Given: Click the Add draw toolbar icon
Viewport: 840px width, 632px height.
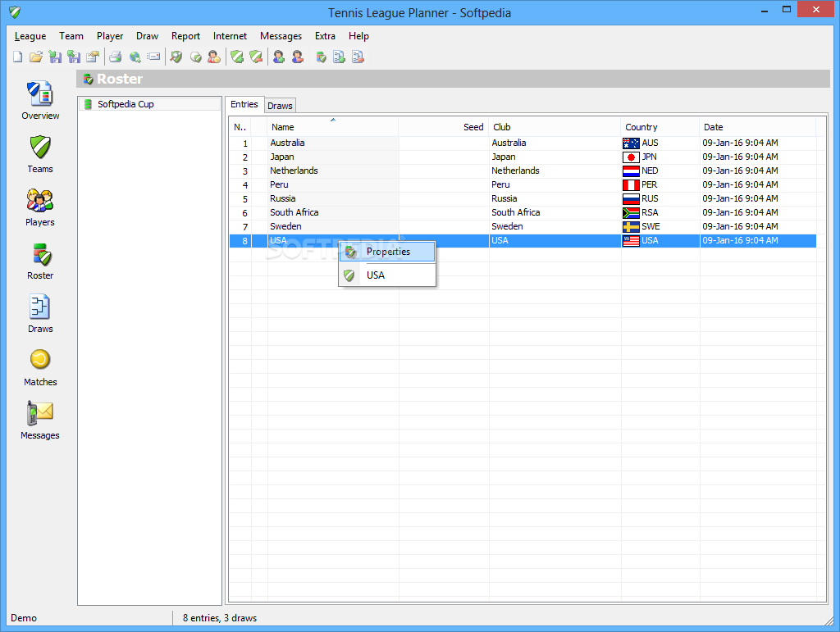Looking at the screenshot, I should tap(339, 57).
